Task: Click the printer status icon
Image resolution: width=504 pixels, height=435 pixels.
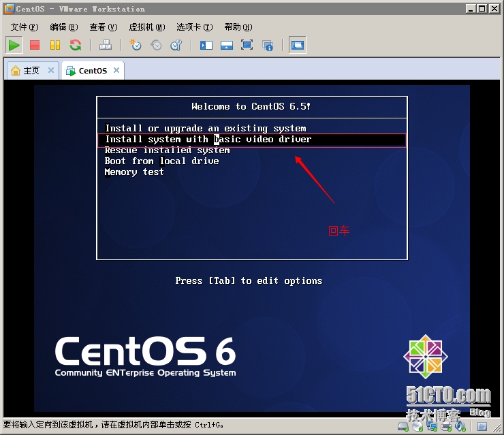Action: (x=446, y=426)
